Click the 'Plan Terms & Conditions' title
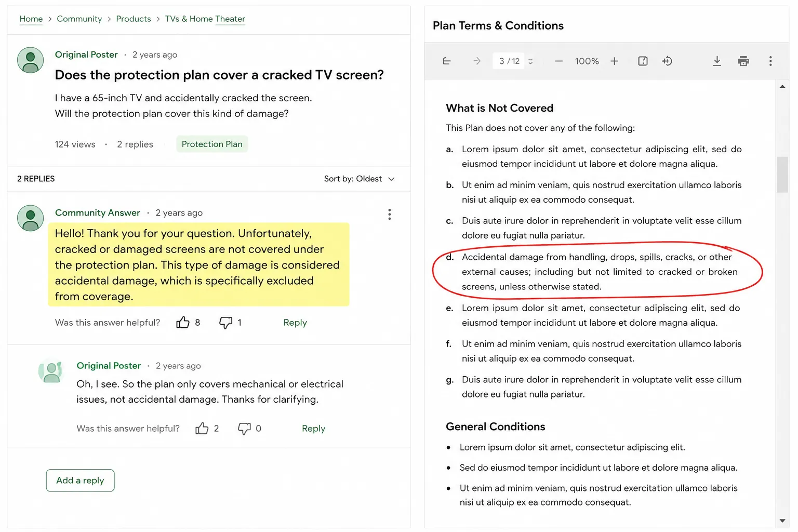Viewport: 798px width, 532px height. pyautogui.click(x=498, y=25)
